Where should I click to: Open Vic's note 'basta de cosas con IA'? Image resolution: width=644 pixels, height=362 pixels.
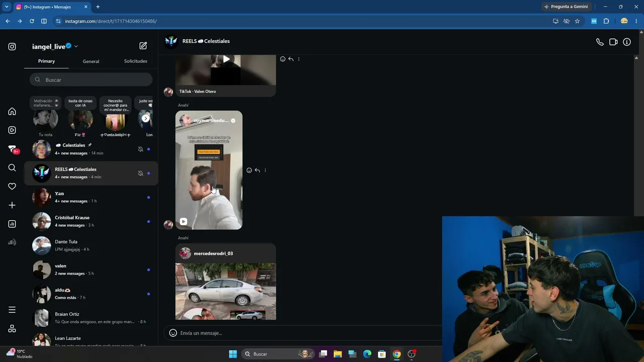pyautogui.click(x=80, y=118)
